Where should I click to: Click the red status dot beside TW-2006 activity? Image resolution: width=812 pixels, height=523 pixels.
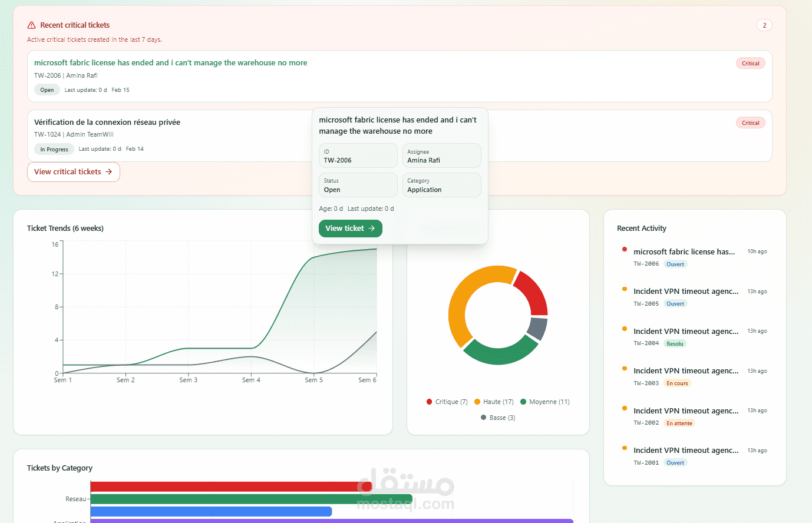click(625, 249)
